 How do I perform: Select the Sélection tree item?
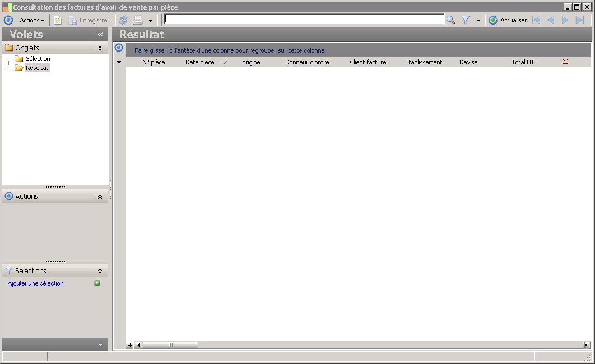(x=38, y=59)
